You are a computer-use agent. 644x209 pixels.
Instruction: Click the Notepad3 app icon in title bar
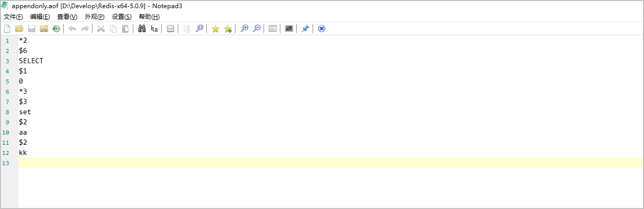(6, 6)
